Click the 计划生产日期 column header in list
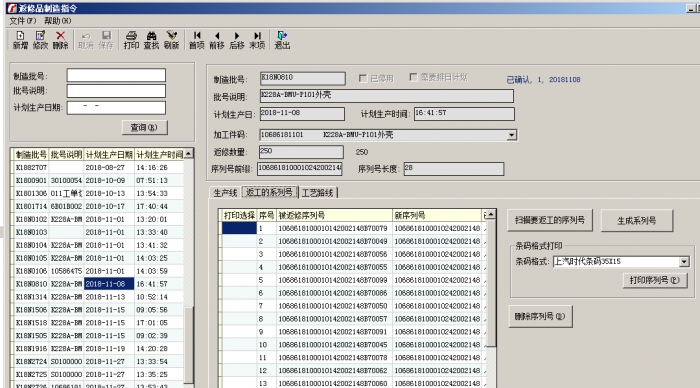The image size is (700, 388). [x=109, y=154]
